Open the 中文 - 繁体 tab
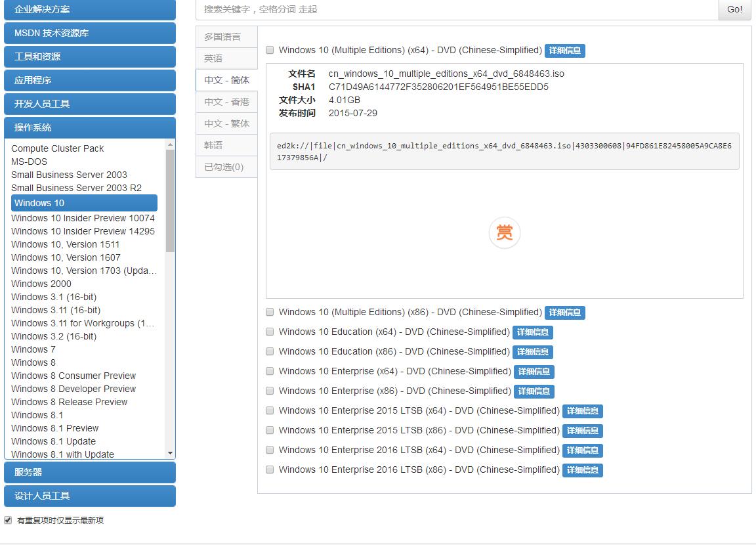Image resolution: width=756 pixels, height=545 pixels. tap(226, 123)
